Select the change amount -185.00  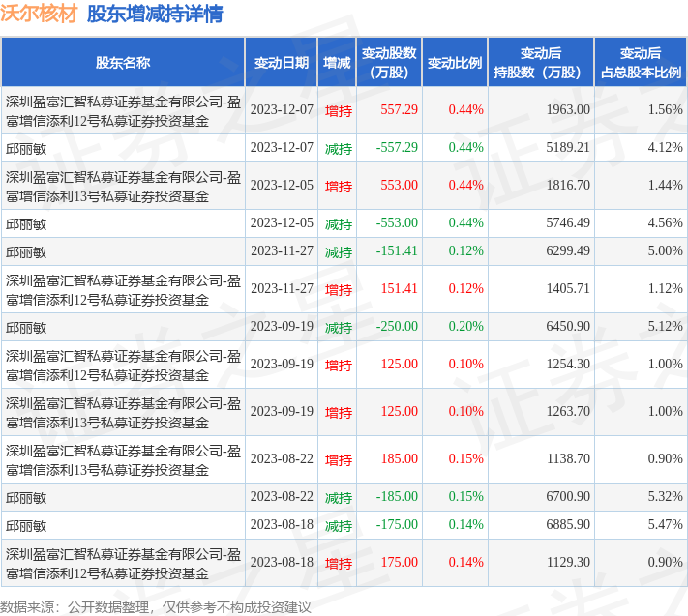pos(397,496)
